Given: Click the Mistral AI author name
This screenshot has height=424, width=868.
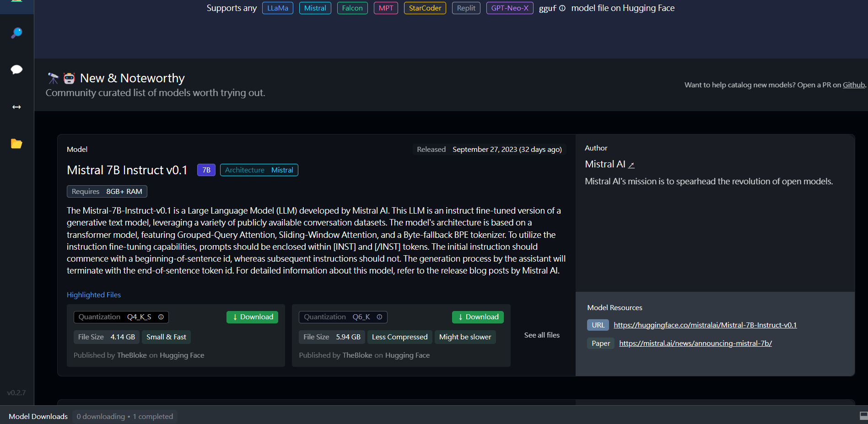Looking at the screenshot, I should (x=605, y=164).
